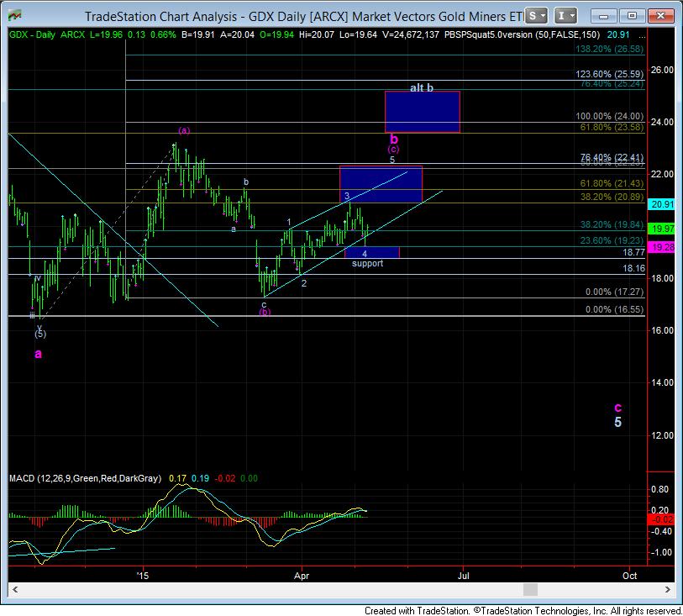Click the red -0.02 MACD axis marker
The height and width of the screenshot is (616, 683).
pyautogui.click(x=662, y=519)
